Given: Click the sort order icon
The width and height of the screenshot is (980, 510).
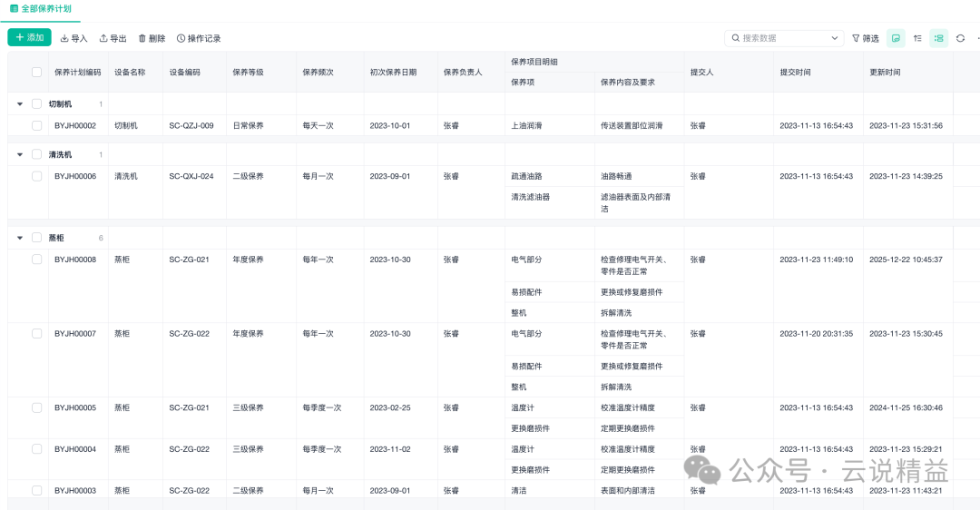Looking at the screenshot, I should coord(917,38).
